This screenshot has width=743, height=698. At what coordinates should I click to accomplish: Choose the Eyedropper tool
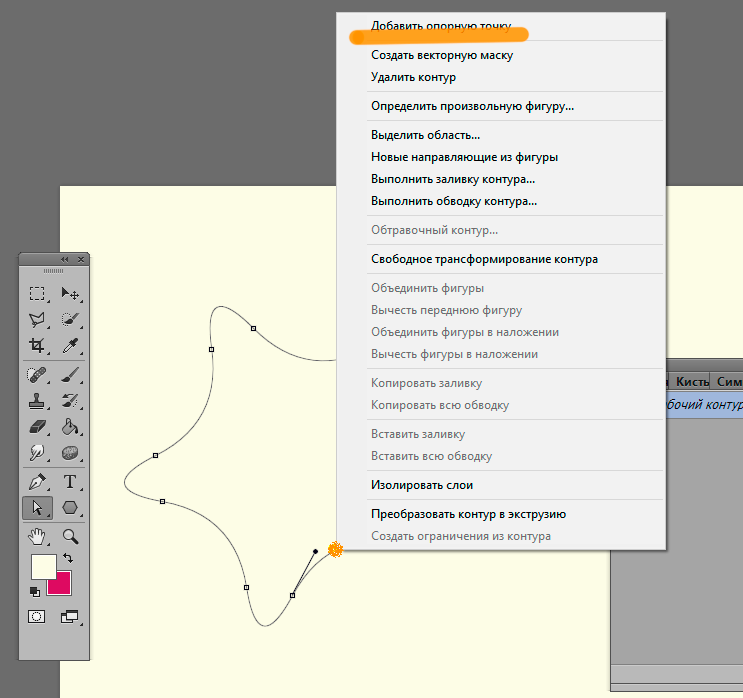pyautogui.click(x=70, y=346)
